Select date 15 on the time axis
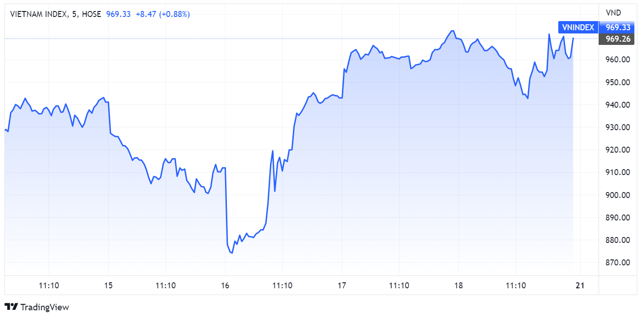 coord(108,286)
